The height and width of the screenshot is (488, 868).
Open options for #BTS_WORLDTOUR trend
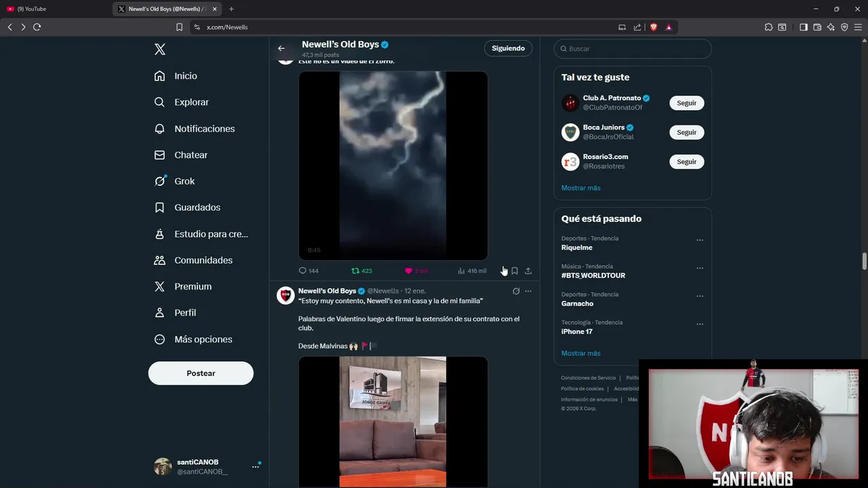[x=700, y=268]
